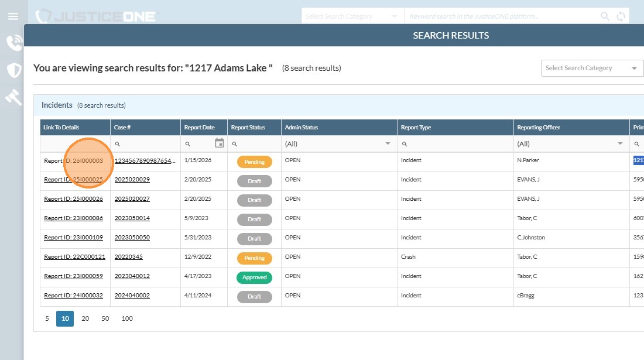Click the Report Status filter search icon
644x360 pixels.
click(235, 144)
